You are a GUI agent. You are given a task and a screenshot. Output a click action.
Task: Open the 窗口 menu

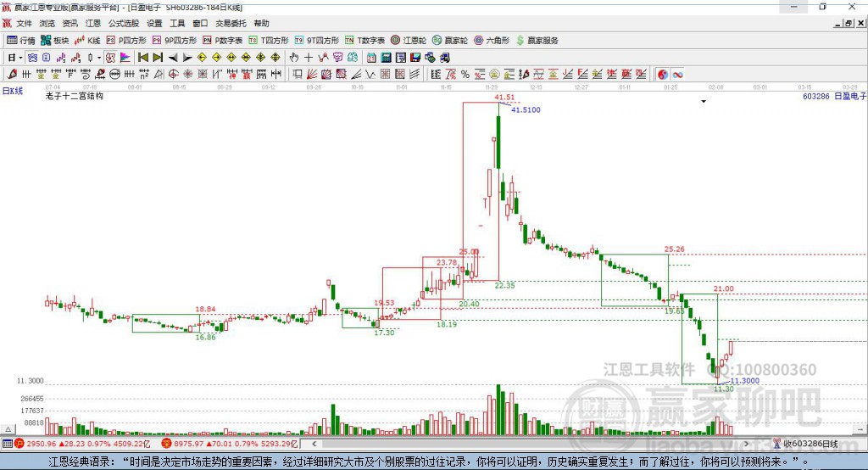pyautogui.click(x=200, y=23)
